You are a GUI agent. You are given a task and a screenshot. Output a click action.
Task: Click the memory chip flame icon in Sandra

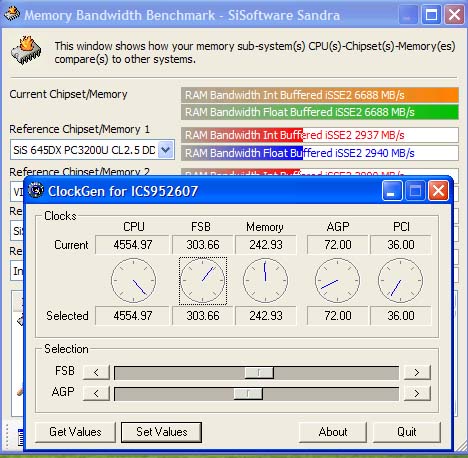coord(26,50)
